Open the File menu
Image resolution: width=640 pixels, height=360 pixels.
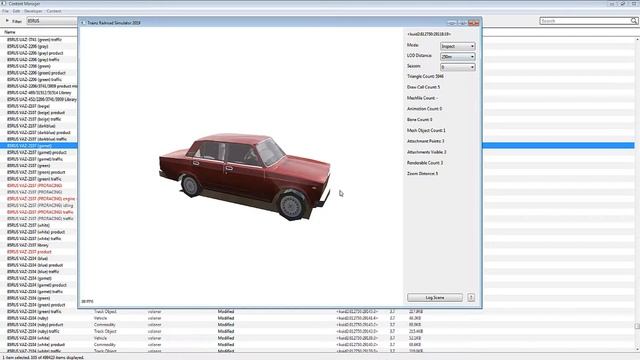click(5, 11)
